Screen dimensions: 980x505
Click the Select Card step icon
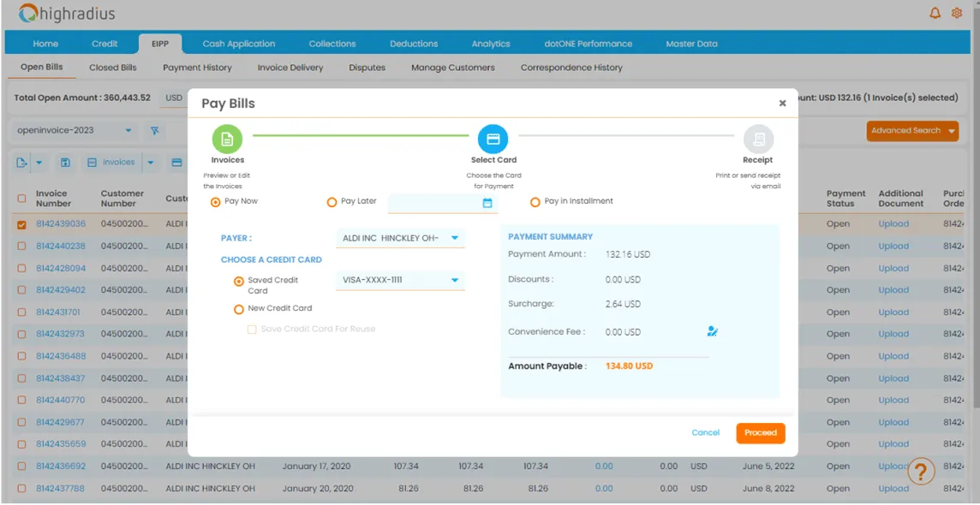[x=493, y=139]
